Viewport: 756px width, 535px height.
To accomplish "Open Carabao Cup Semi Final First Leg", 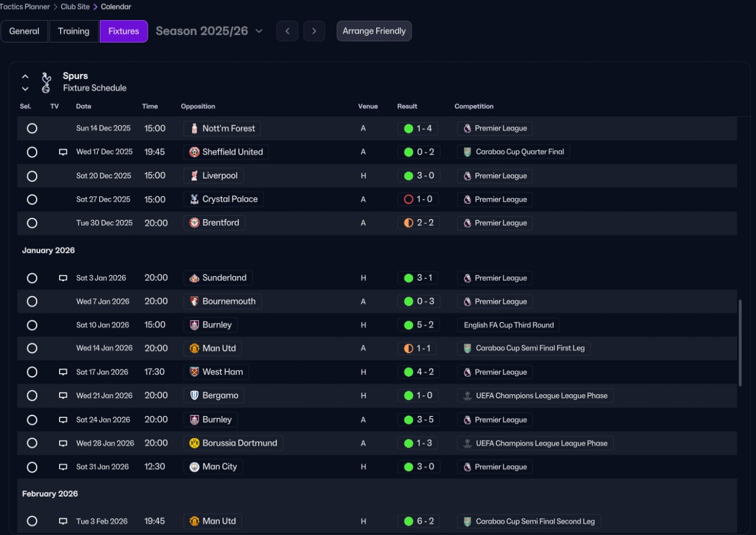I will click(x=524, y=348).
